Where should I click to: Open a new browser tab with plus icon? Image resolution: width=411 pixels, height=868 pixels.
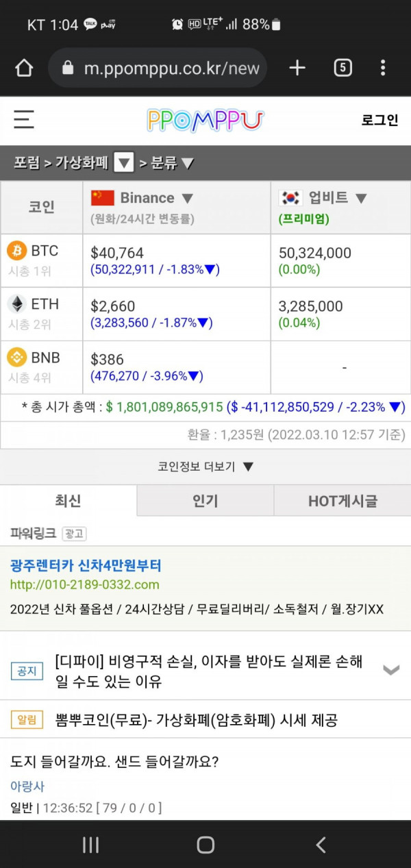297,68
